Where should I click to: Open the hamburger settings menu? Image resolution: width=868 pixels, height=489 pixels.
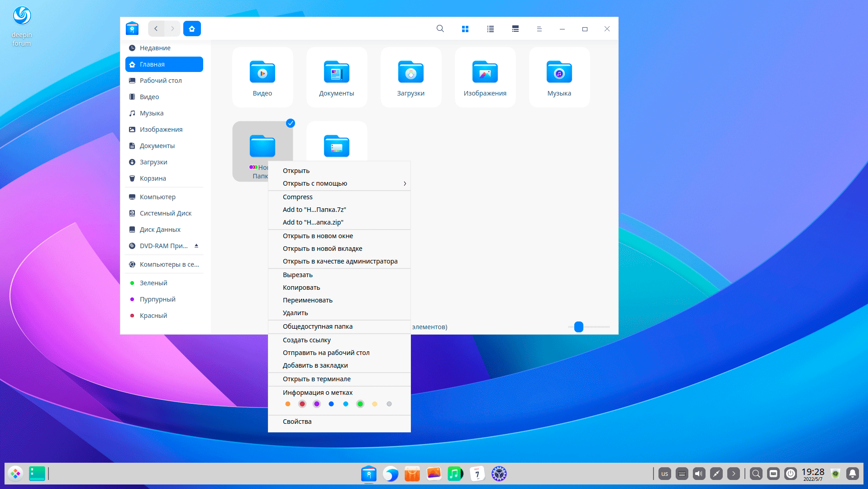point(539,29)
